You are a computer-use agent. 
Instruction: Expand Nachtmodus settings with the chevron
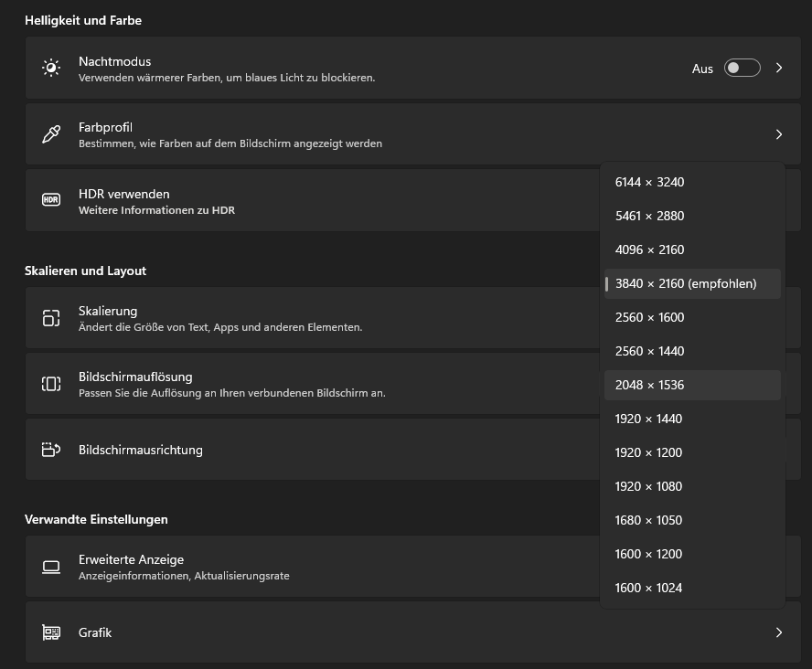(779, 69)
